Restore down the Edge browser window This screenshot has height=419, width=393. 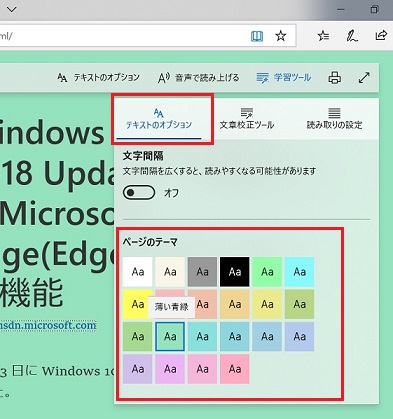(x=375, y=9)
